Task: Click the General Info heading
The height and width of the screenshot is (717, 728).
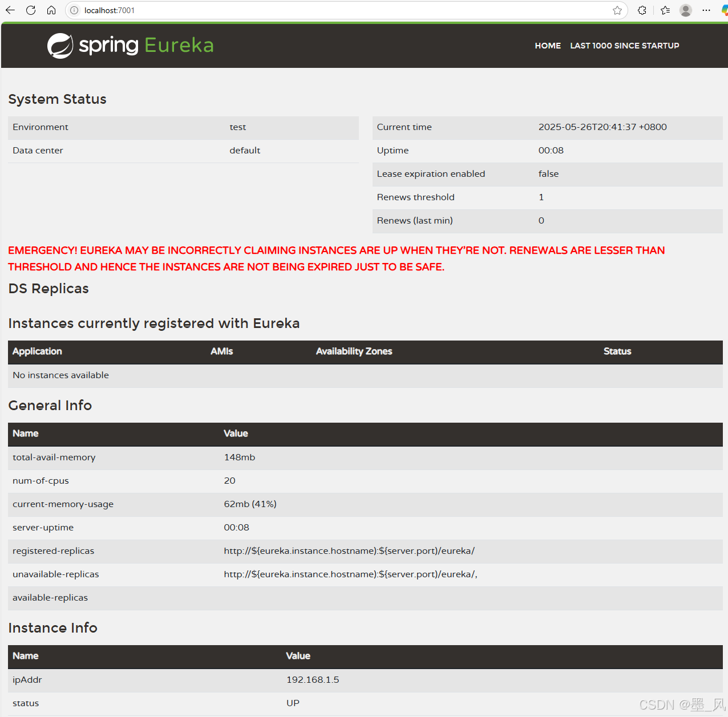Action: coord(50,406)
